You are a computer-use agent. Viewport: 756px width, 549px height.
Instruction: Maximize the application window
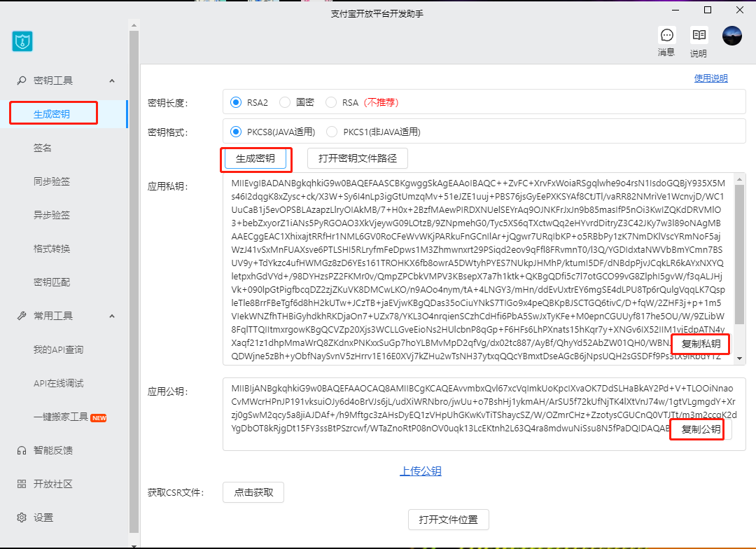[x=707, y=10]
